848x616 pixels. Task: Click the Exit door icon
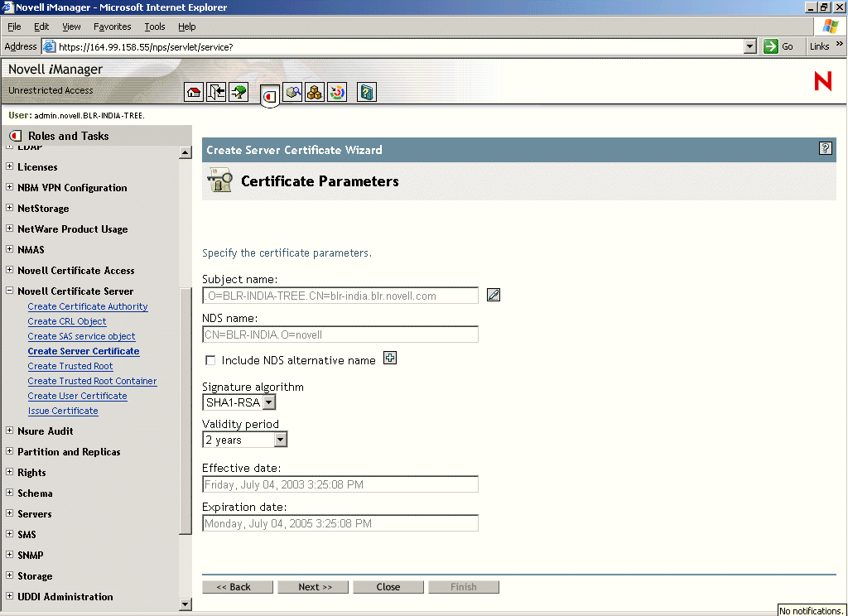point(216,93)
